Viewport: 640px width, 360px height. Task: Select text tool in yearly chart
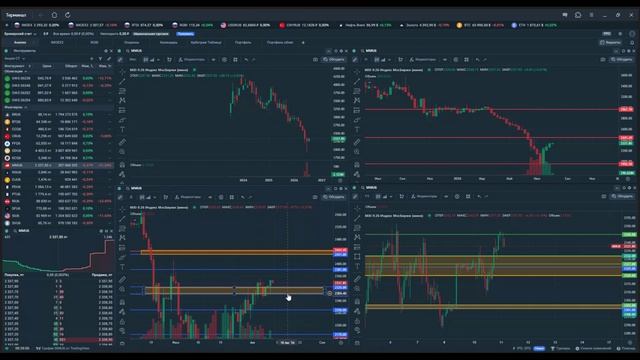(x=122, y=130)
